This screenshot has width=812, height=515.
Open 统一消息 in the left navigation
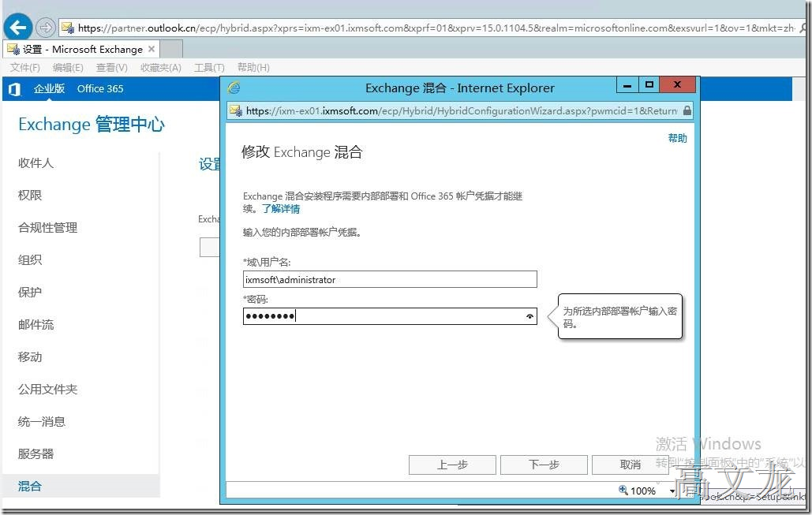(x=41, y=422)
